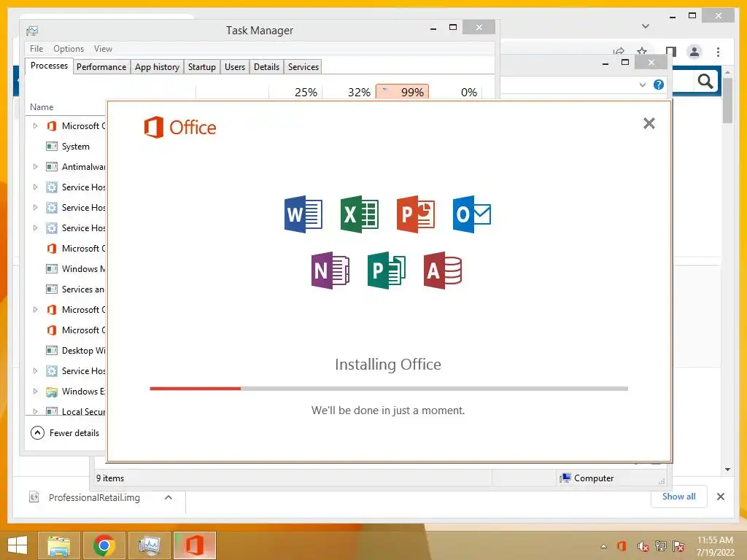Open Action Center flag tray icon
This screenshot has height=560, width=747.
coord(678,546)
